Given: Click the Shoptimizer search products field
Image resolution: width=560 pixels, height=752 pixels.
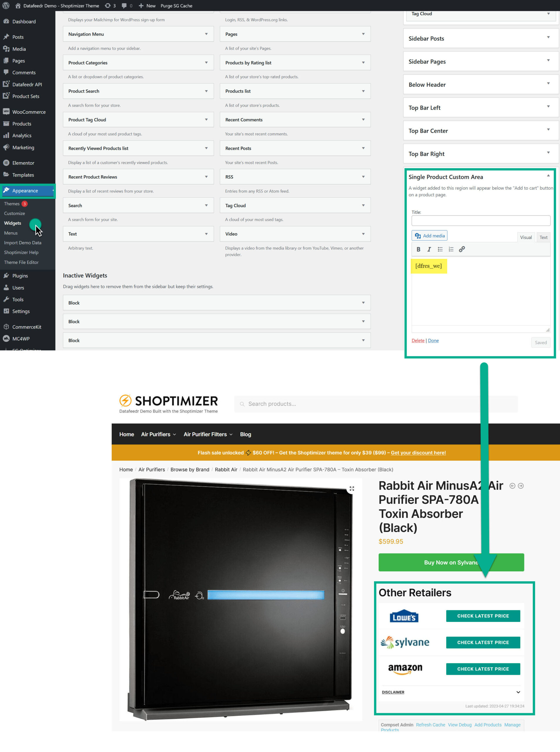Looking at the screenshot, I should pos(376,404).
